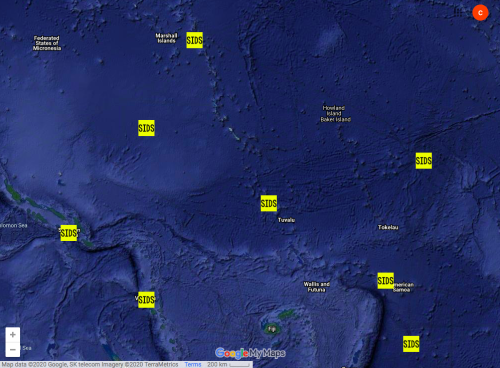The height and width of the screenshot is (368, 500).
Task: Select isolated SIDS marker south of Marshall Islands
Action: click(146, 128)
